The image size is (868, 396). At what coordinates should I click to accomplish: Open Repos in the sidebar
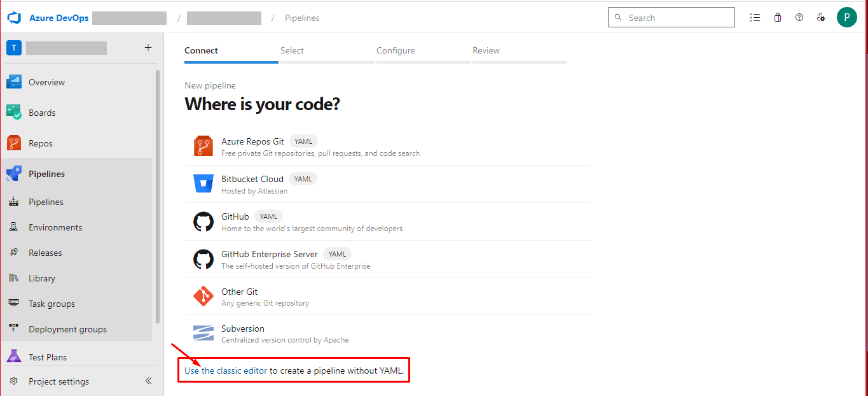pyautogui.click(x=41, y=143)
